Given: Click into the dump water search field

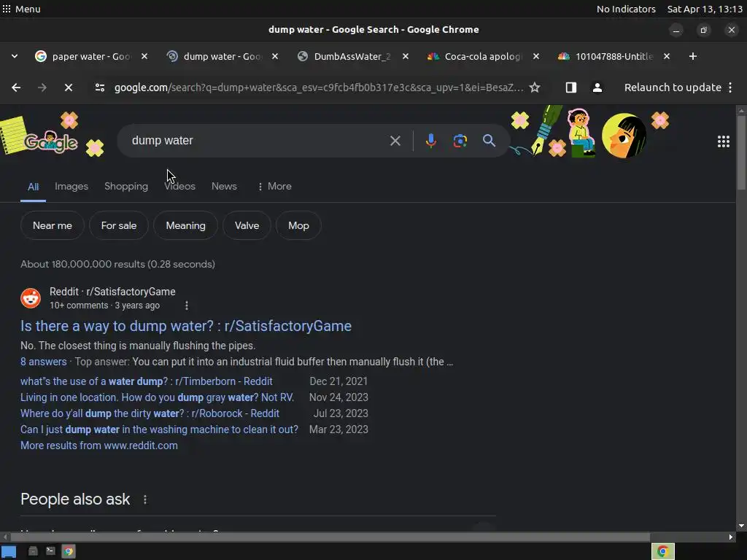Looking at the screenshot, I should click(258, 141).
